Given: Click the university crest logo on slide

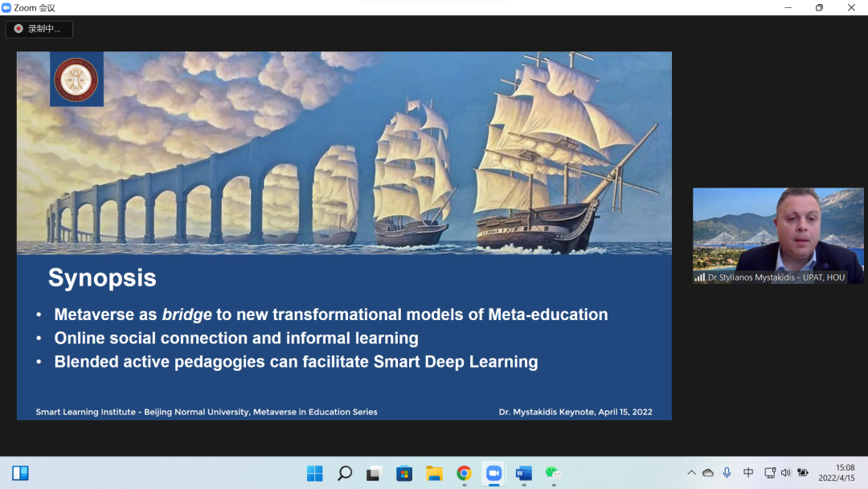Looking at the screenshot, I should click(x=76, y=79).
